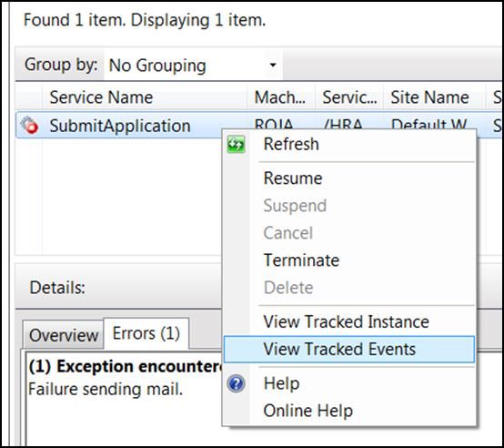The width and height of the screenshot is (504, 448).
Task: Switch to the Errors (1) tab
Action: pos(146,333)
